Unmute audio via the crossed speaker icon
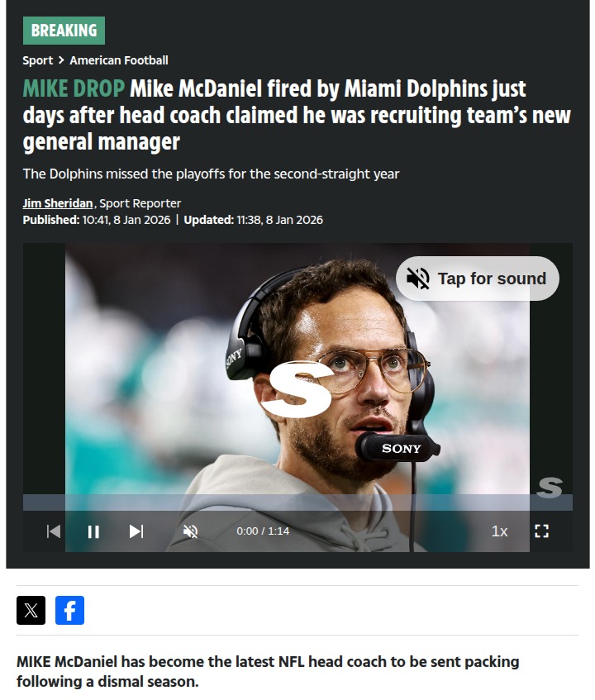This screenshot has height=700, width=595. [x=191, y=531]
